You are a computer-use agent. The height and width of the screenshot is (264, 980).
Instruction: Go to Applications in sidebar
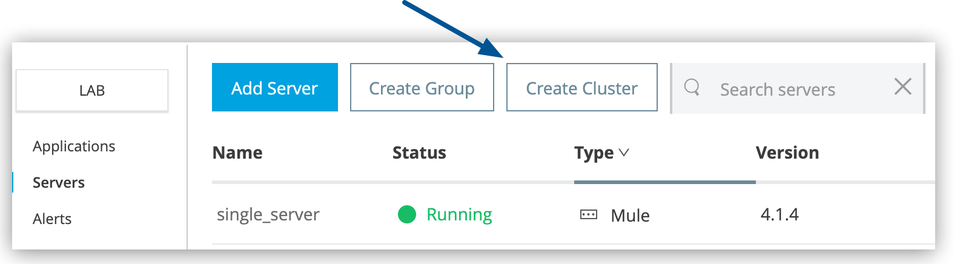[x=74, y=147]
